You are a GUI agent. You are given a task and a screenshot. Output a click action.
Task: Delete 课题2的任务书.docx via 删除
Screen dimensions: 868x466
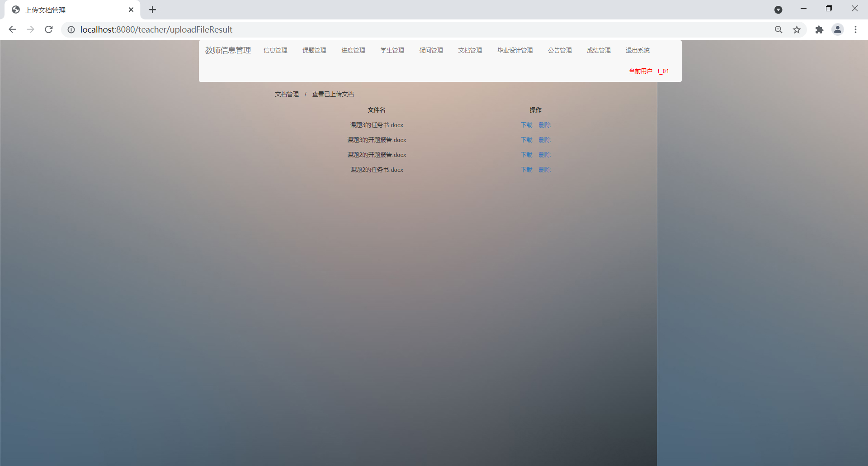tap(545, 170)
